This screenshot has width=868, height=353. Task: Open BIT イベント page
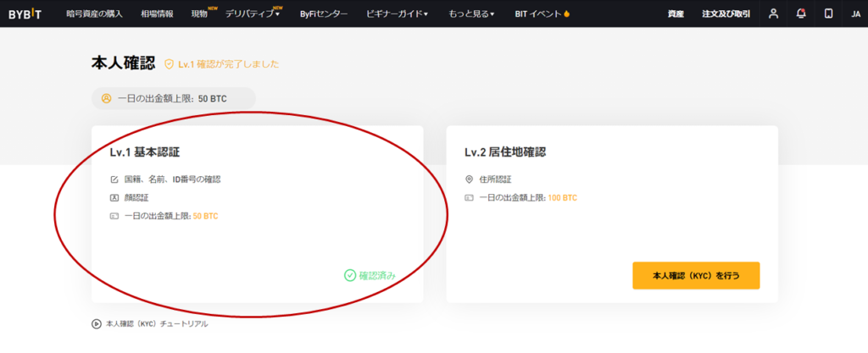click(538, 14)
